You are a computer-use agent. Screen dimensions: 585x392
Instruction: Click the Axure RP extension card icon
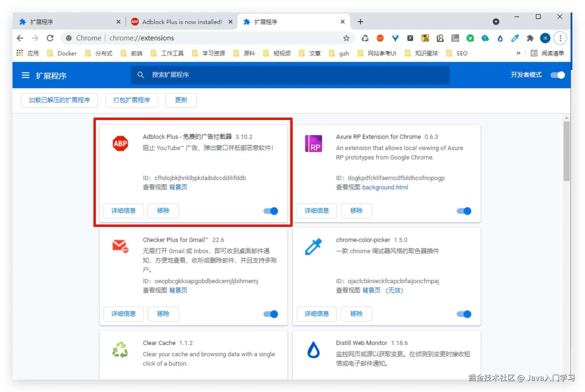tap(313, 143)
